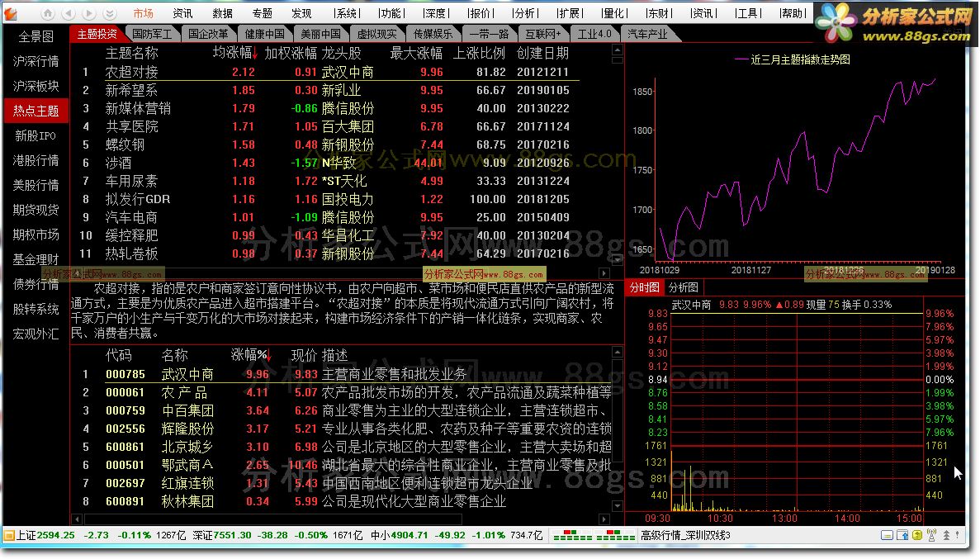
Task: Click the theme list scrollbar up arrow
Action: tap(617, 50)
